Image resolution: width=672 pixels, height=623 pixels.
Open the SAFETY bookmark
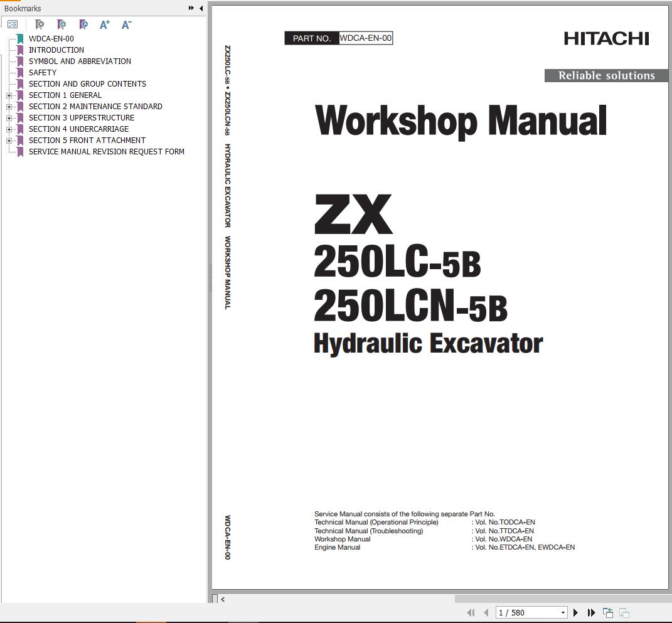click(x=43, y=72)
